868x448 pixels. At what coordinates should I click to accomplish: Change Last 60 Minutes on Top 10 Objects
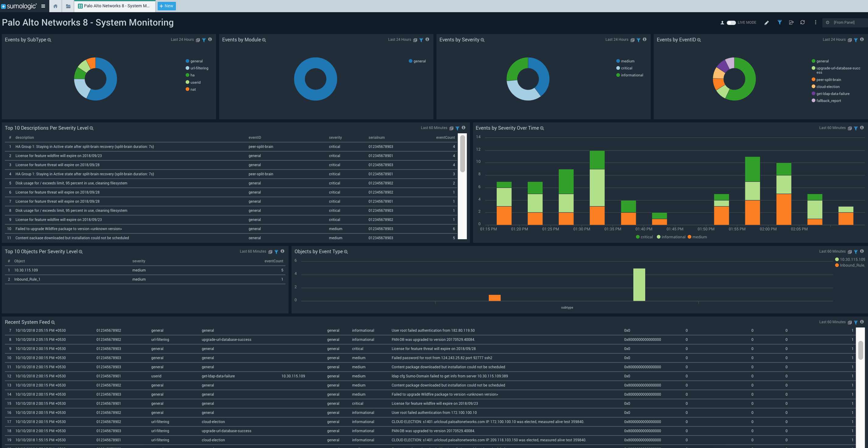pos(253,252)
